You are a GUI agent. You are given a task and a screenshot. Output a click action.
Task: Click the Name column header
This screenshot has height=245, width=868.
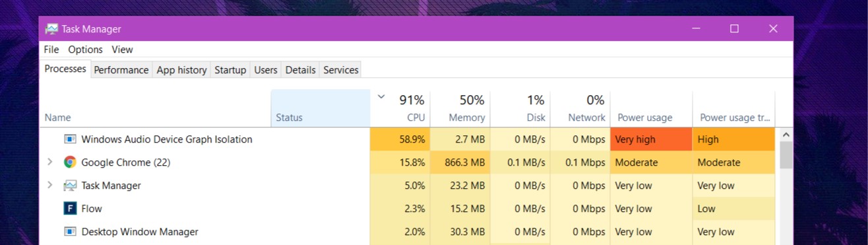tap(156, 108)
